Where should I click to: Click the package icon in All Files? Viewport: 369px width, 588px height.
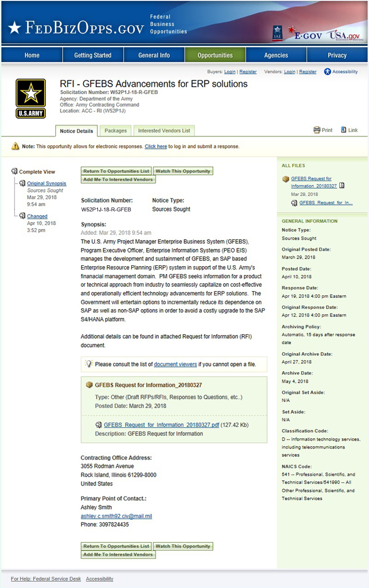[x=285, y=179]
